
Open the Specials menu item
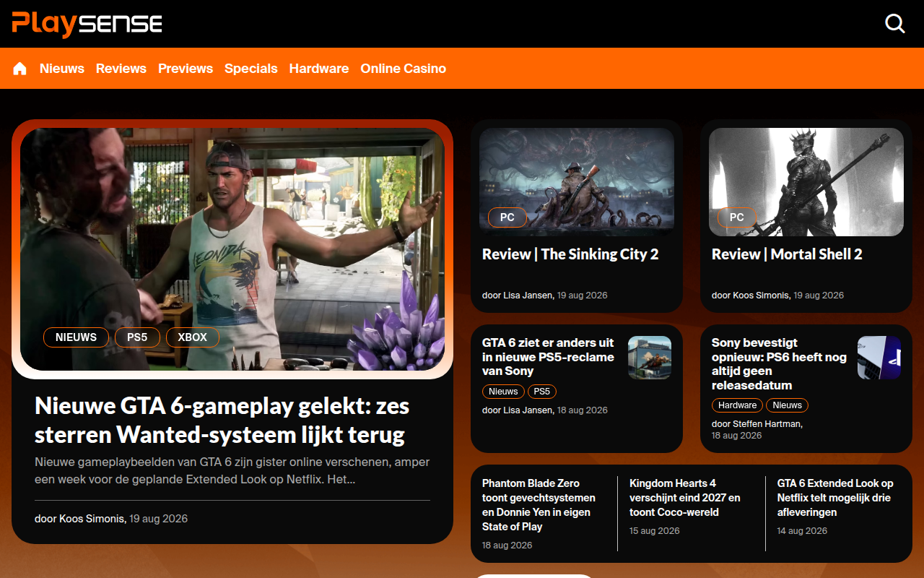(x=251, y=69)
